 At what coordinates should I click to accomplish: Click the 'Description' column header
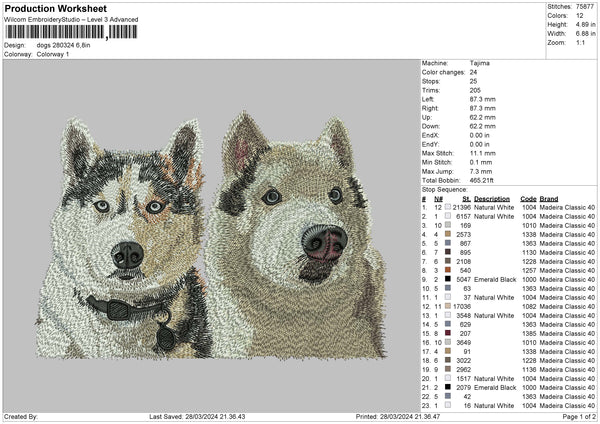[x=492, y=199]
